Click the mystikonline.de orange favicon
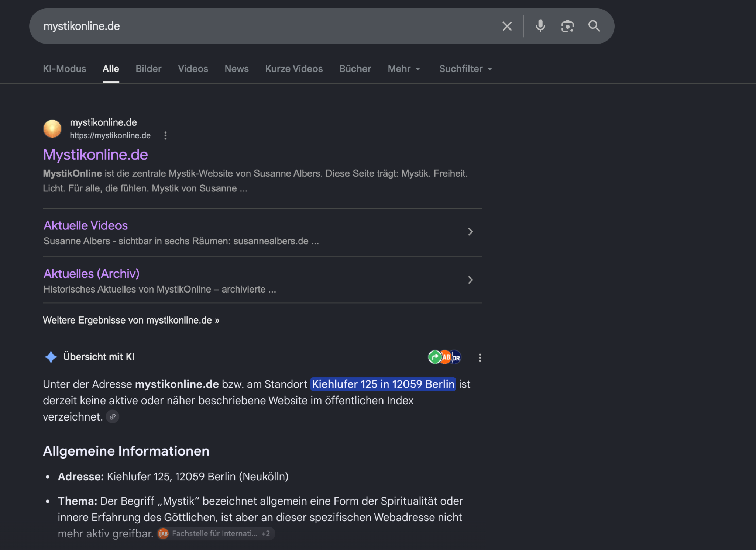This screenshot has width=756, height=550. coord(52,129)
